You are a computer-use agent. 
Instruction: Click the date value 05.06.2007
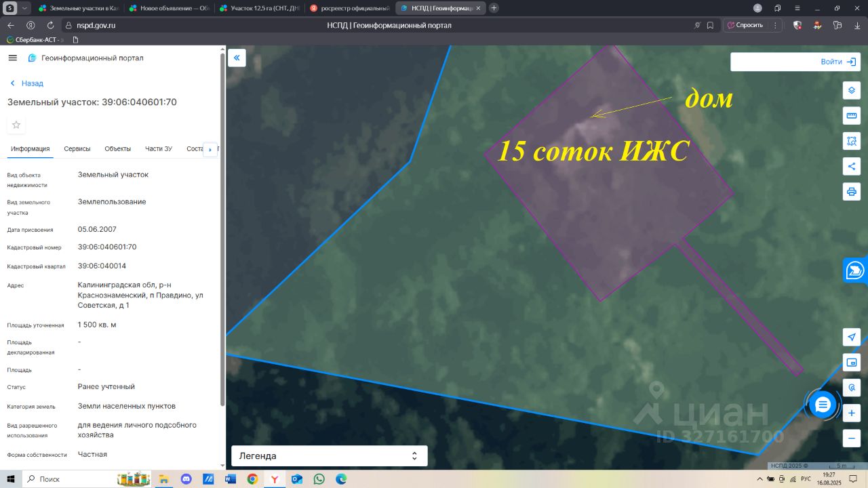(x=97, y=229)
